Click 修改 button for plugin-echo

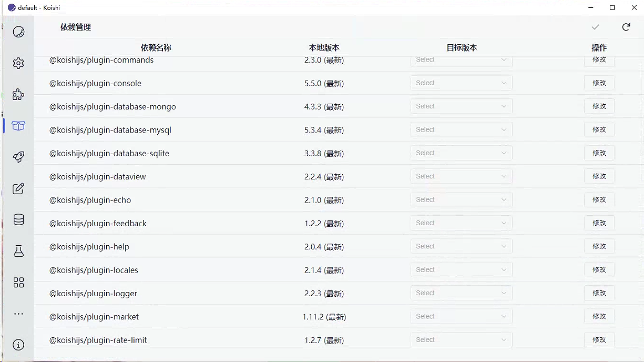coord(599,199)
